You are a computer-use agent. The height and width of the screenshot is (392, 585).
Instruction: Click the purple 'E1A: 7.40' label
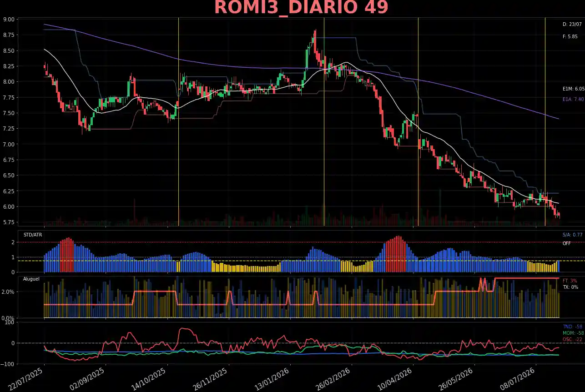pyautogui.click(x=573, y=99)
